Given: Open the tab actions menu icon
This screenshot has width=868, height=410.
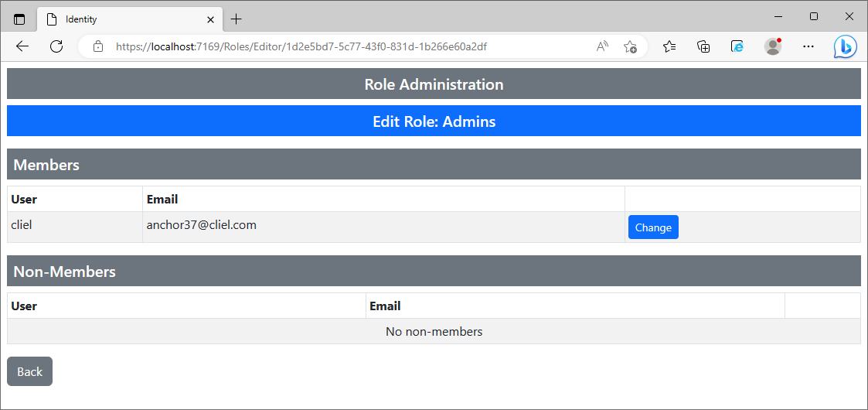Looking at the screenshot, I should click(19, 19).
